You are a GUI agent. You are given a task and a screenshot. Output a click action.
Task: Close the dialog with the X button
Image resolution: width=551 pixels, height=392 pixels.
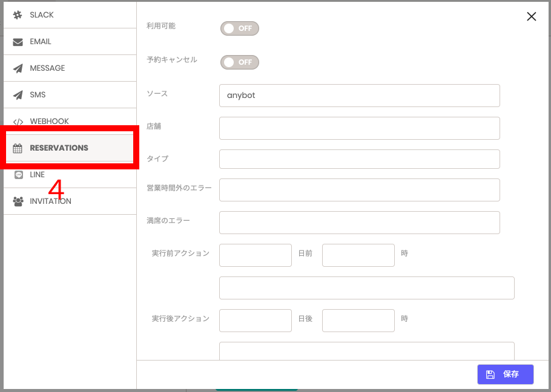click(532, 16)
